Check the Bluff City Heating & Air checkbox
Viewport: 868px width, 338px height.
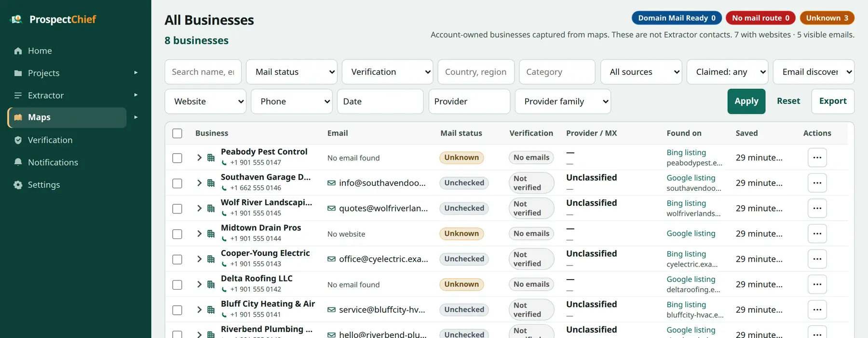click(177, 310)
